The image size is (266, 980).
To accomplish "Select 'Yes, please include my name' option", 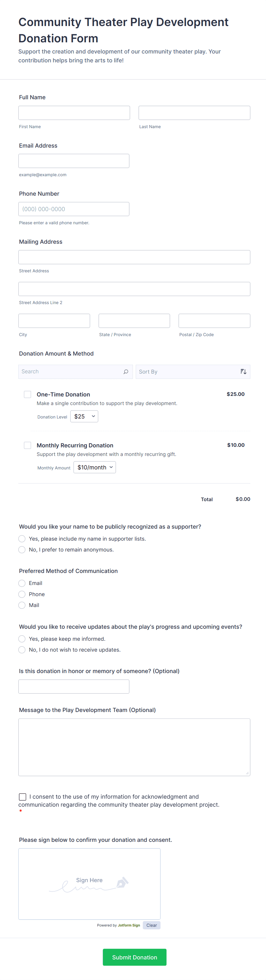I will [22, 539].
